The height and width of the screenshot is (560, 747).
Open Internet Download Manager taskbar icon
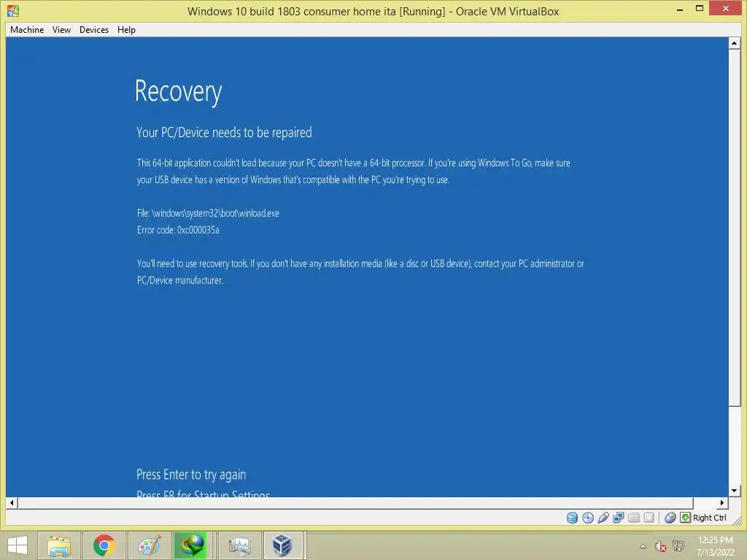coord(193,545)
